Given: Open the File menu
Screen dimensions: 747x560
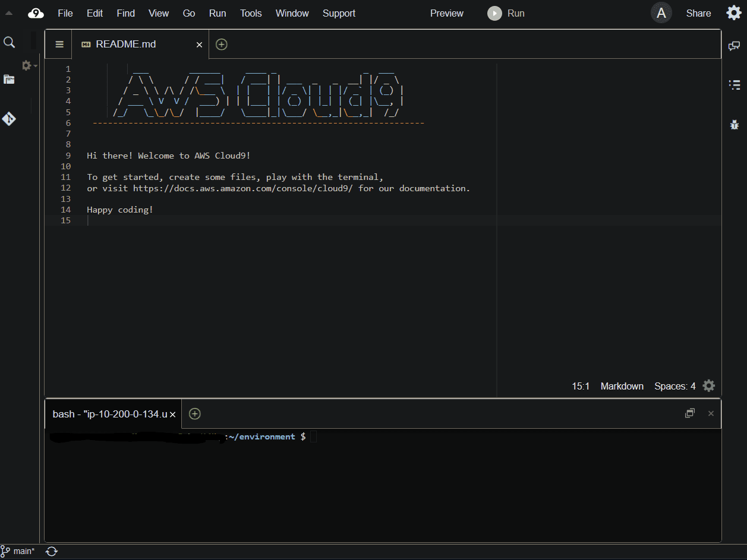Looking at the screenshot, I should click(65, 13).
